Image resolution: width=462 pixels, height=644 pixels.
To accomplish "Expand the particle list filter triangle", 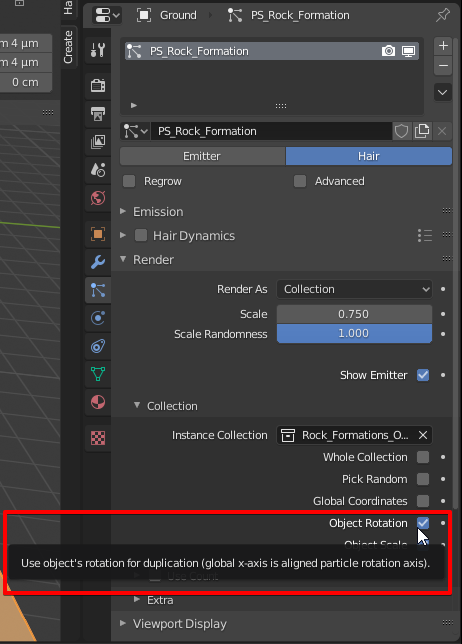I will tap(133, 106).
